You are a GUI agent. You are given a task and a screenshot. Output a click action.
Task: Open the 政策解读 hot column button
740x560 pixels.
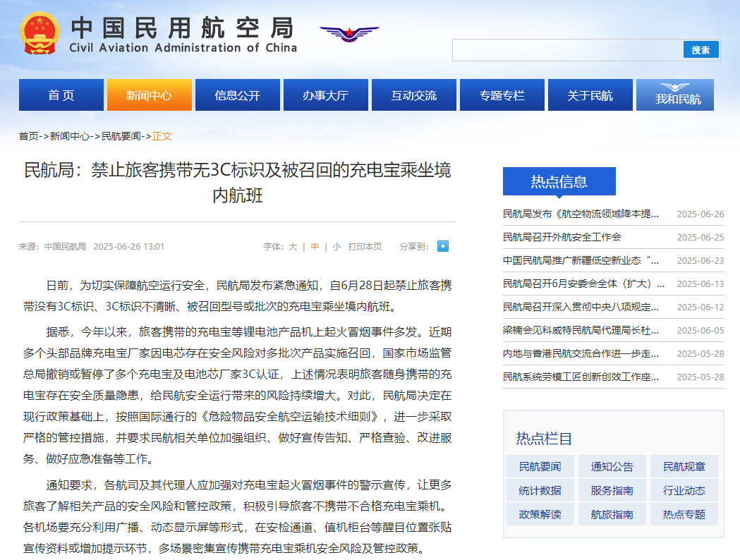540,514
